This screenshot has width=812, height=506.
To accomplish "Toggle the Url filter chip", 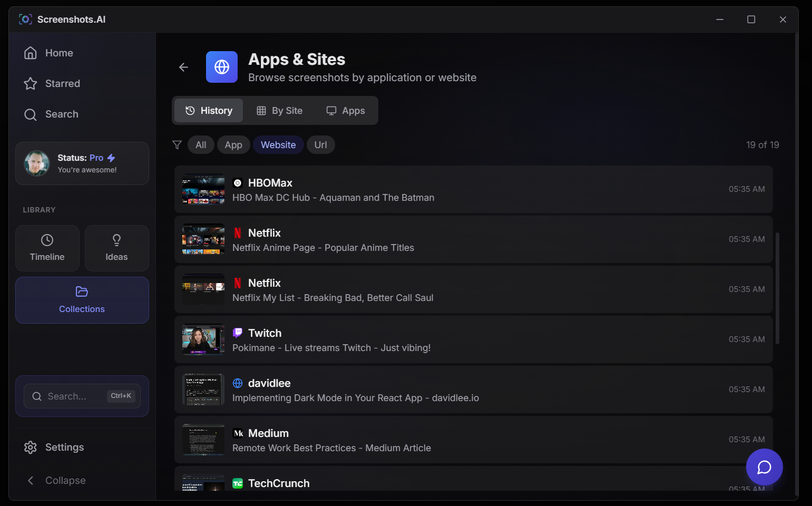I will pos(320,144).
